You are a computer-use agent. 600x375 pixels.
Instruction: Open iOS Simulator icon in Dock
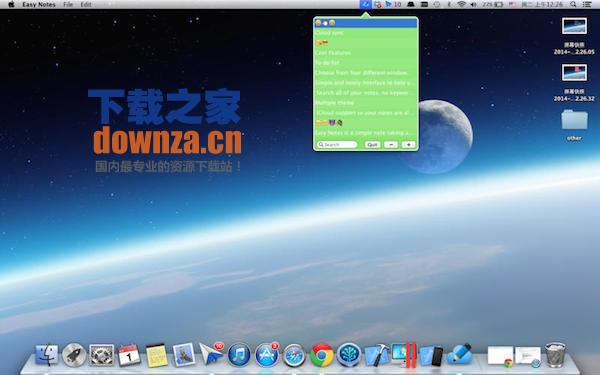pyautogui.click(x=431, y=355)
